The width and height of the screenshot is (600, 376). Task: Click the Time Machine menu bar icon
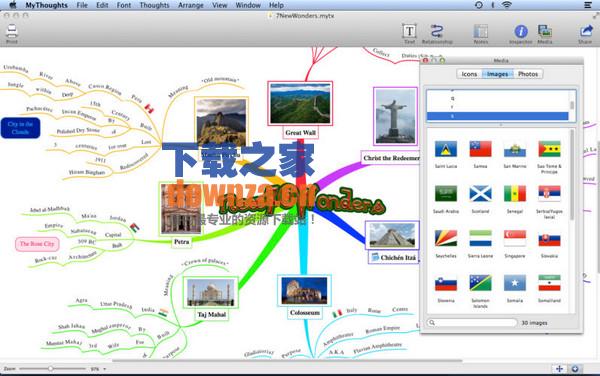[x=478, y=5]
